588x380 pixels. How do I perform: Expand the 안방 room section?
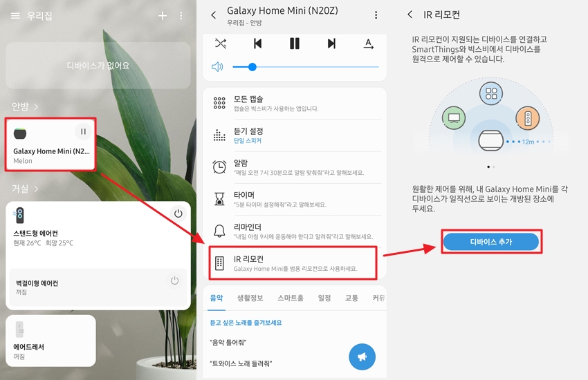point(25,106)
